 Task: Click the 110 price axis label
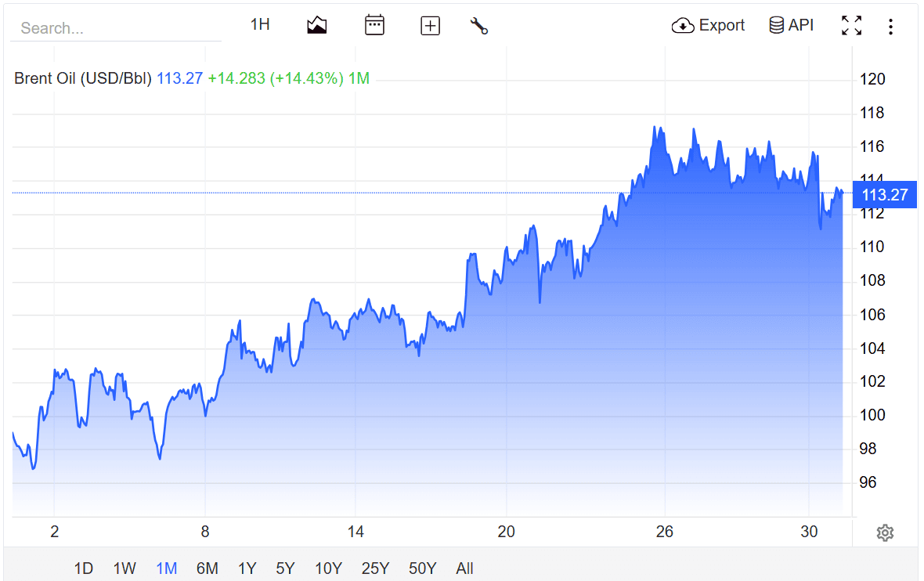pos(872,247)
